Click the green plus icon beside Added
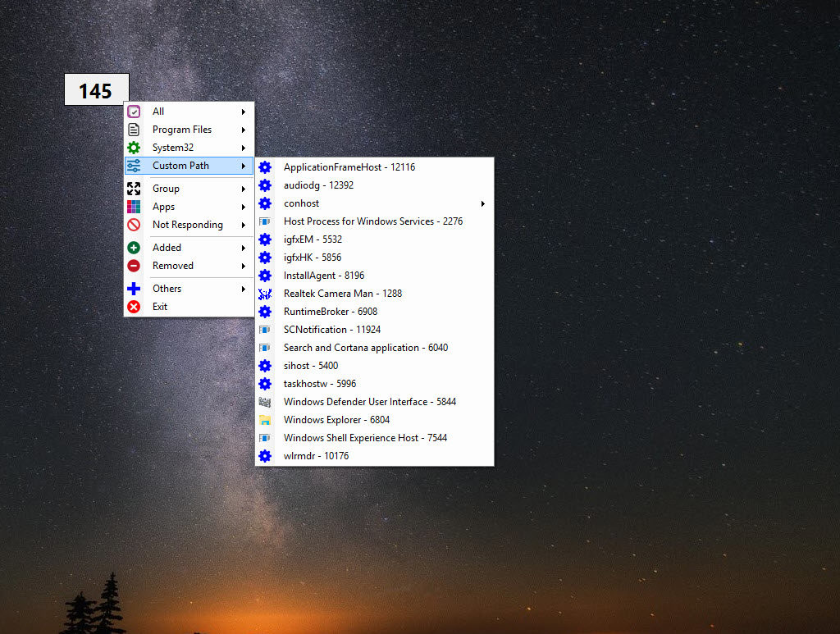This screenshot has height=634, width=840. click(x=134, y=248)
